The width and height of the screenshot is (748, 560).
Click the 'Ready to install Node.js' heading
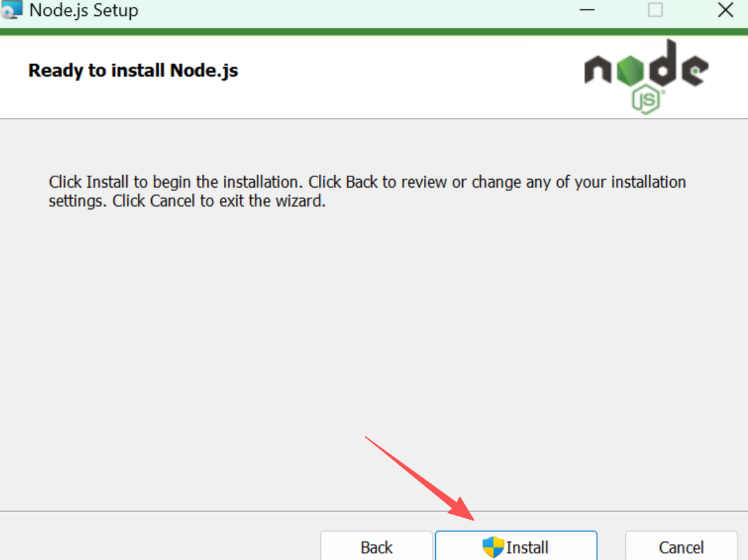(x=133, y=71)
